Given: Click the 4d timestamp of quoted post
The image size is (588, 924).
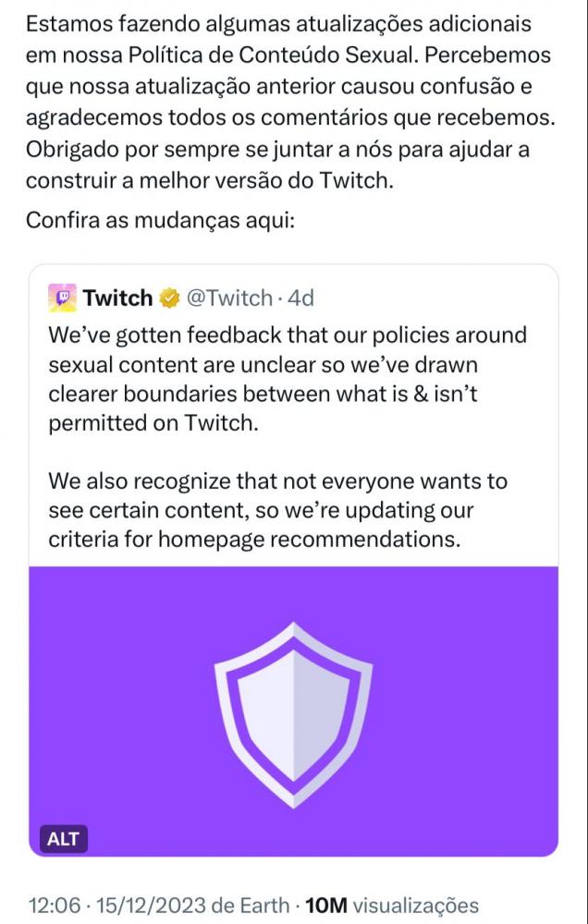Looking at the screenshot, I should pyautogui.click(x=301, y=298).
